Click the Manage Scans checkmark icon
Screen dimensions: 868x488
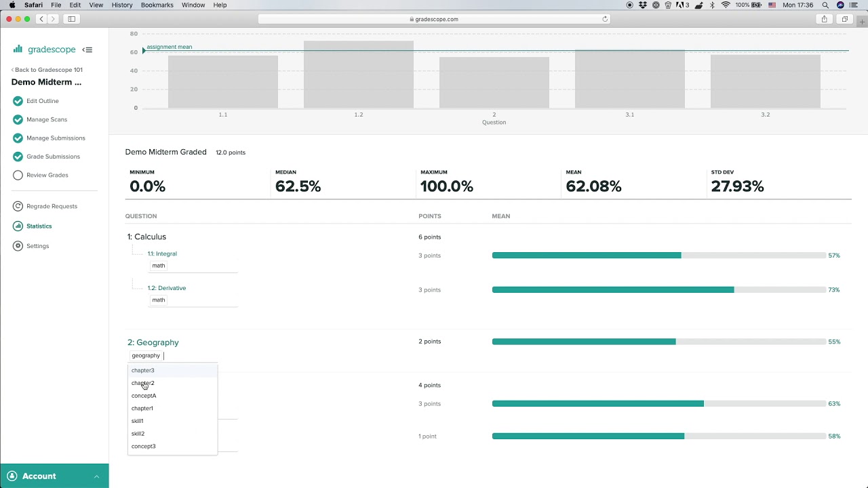click(18, 119)
